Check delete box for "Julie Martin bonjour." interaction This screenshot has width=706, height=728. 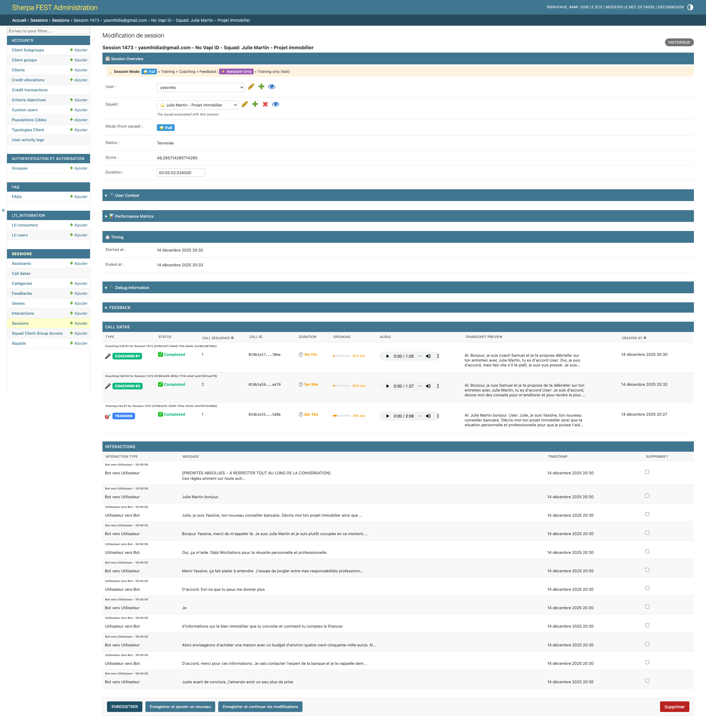[647, 496]
